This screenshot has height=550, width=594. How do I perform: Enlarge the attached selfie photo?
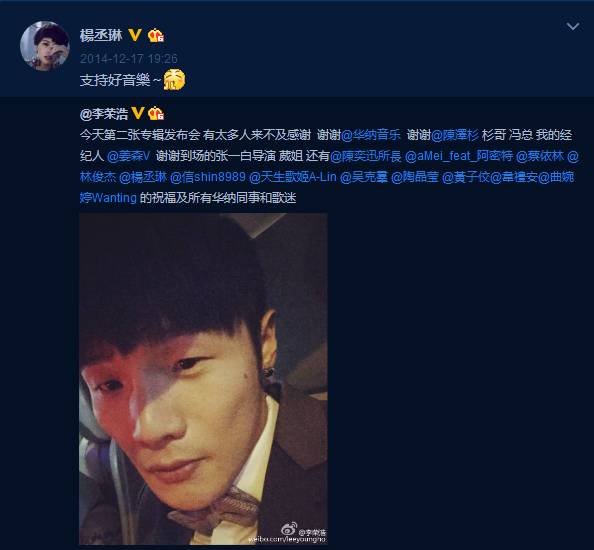click(x=203, y=379)
